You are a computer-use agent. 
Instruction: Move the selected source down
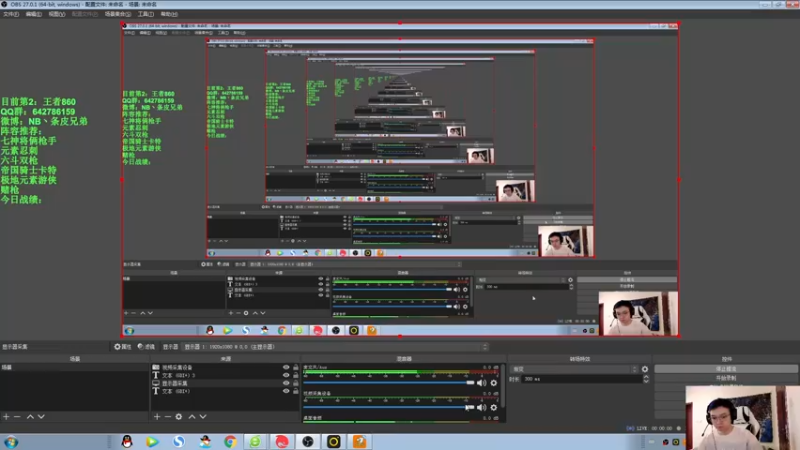tap(203, 417)
